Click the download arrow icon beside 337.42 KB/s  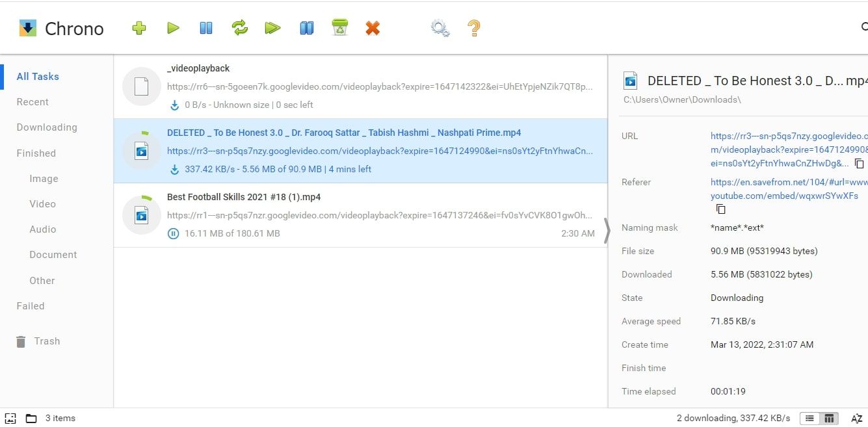tap(174, 170)
